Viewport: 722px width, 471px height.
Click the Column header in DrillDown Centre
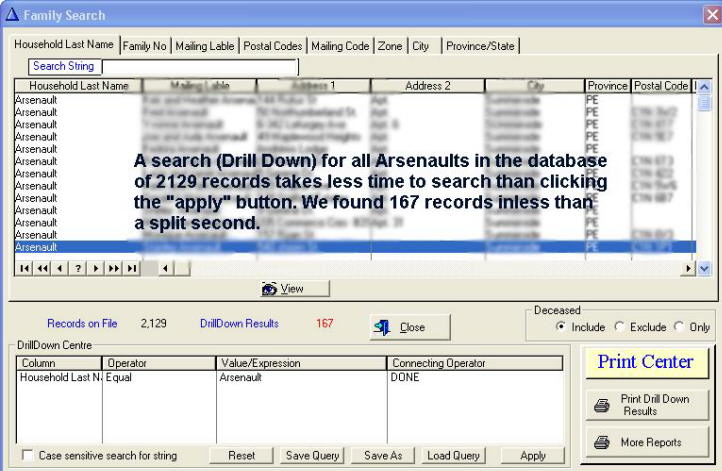click(59, 363)
